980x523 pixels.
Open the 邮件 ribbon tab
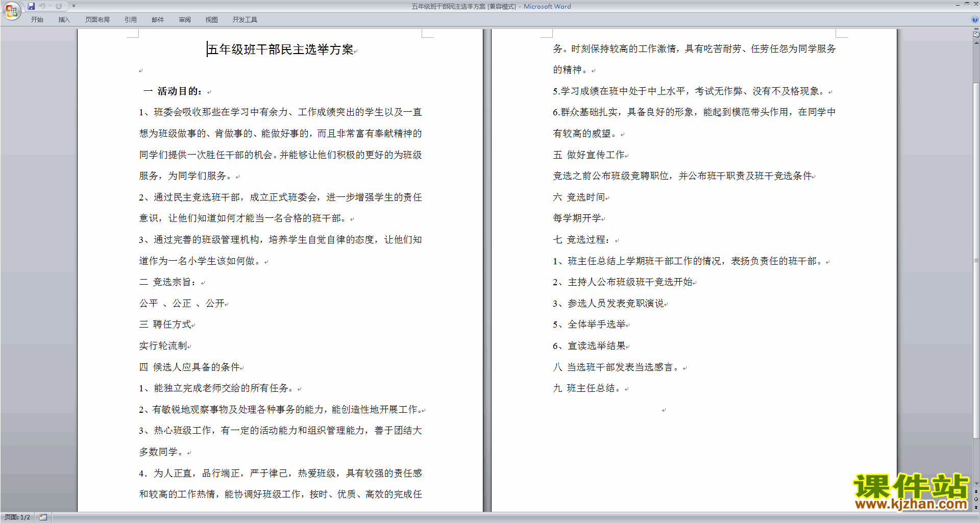[158, 19]
